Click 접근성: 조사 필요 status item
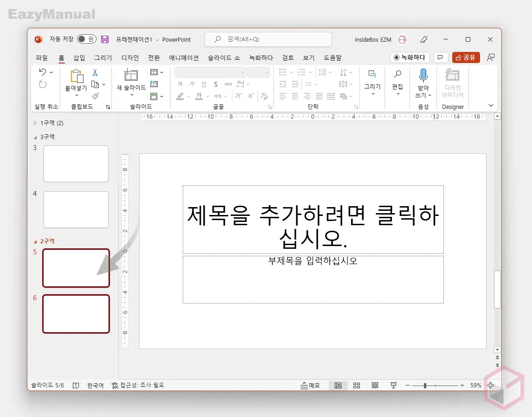Viewport: 532px width, 417px height. click(x=138, y=385)
